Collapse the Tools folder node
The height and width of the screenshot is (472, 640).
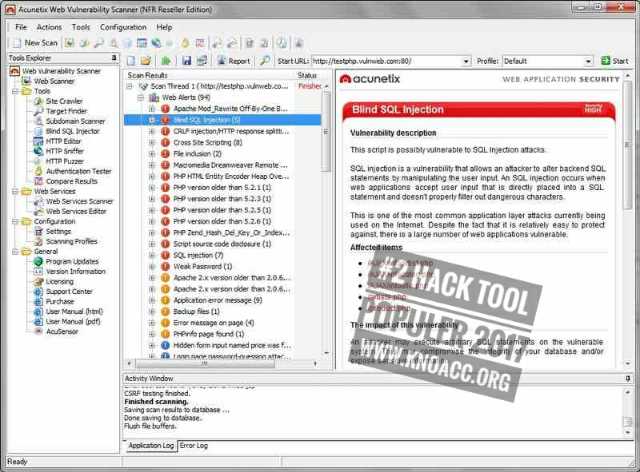click(x=16, y=91)
